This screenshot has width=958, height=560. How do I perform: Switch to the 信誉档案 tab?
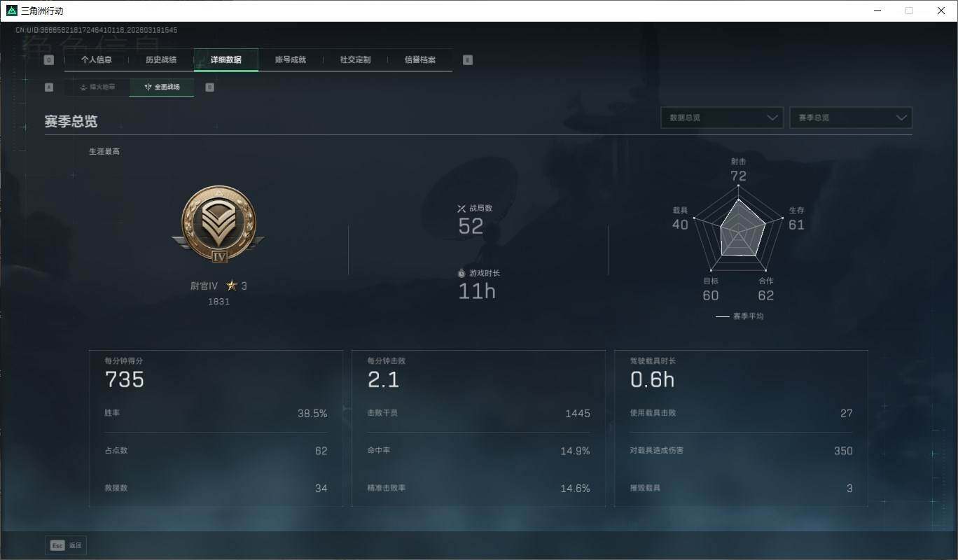click(x=420, y=60)
